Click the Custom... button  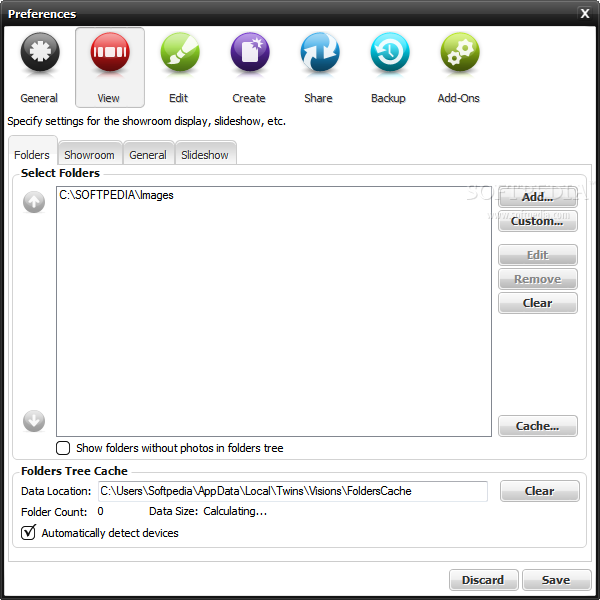tap(538, 221)
